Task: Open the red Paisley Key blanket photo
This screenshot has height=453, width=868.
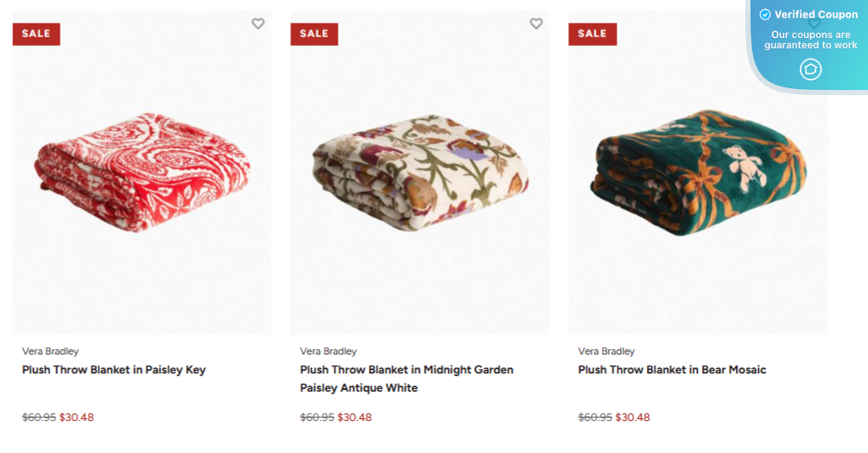Action: pos(143,173)
